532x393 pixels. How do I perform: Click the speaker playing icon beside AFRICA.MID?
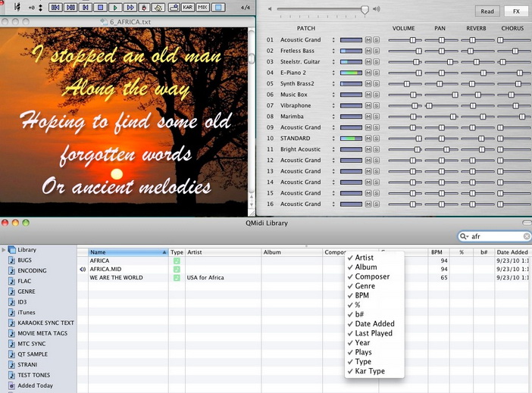[x=83, y=270]
